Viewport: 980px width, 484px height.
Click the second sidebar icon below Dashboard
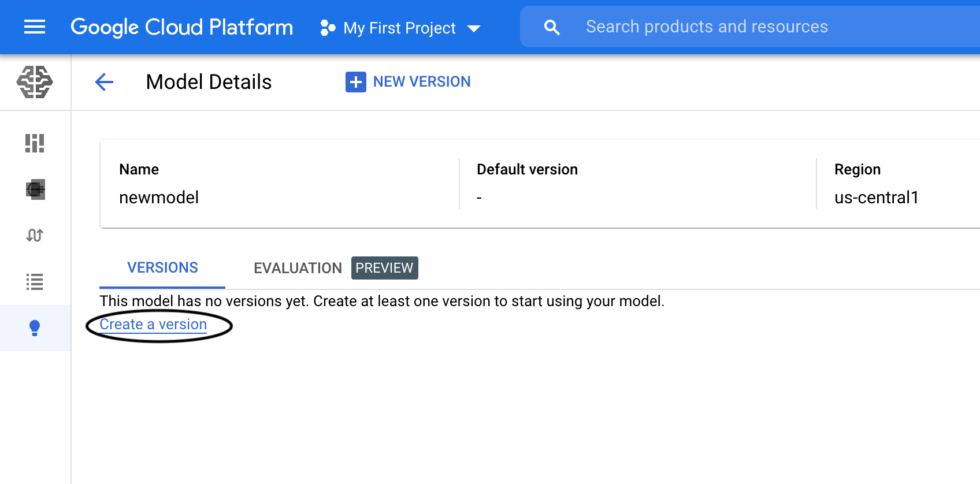click(x=35, y=189)
